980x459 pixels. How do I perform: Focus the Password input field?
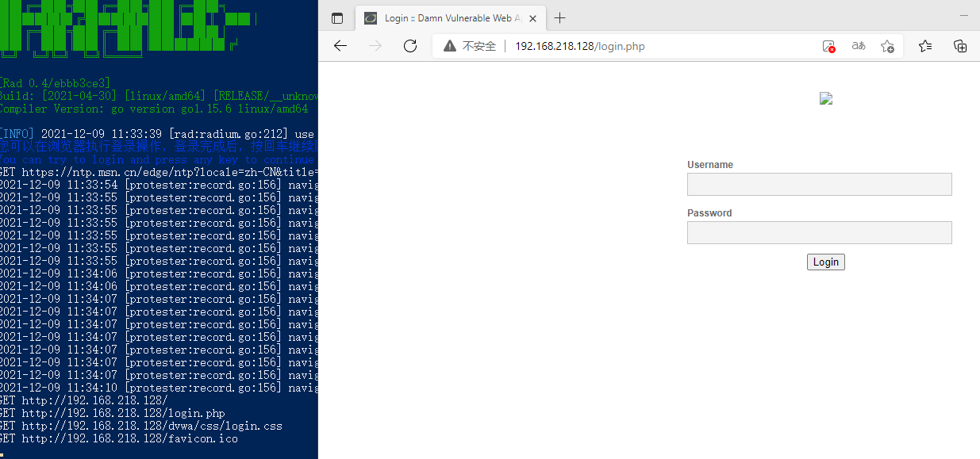click(x=819, y=233)
